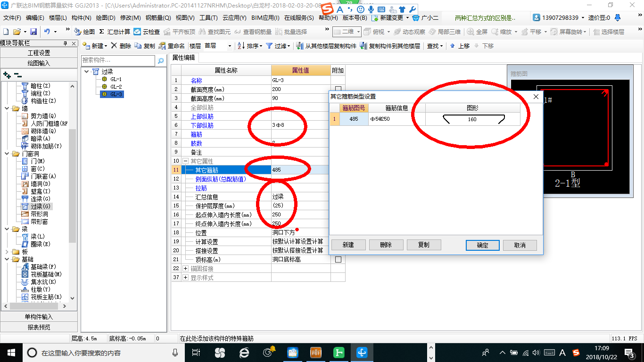644x362 pixels.
Task: Open 查找 dropdown
Action: [435, 46]
